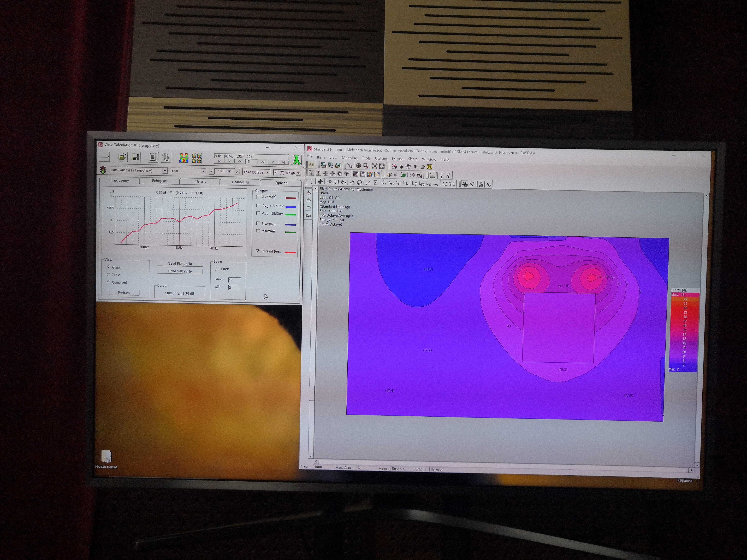Click the green walking man icon

pyautogui.click(x=296, y=160)
